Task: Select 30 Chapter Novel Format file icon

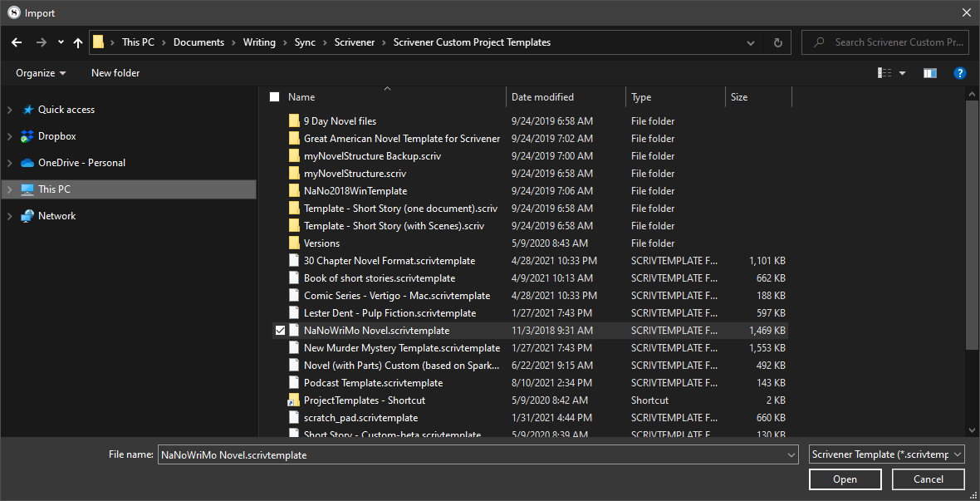Action: pyautogui.click(x=294, y=261)
